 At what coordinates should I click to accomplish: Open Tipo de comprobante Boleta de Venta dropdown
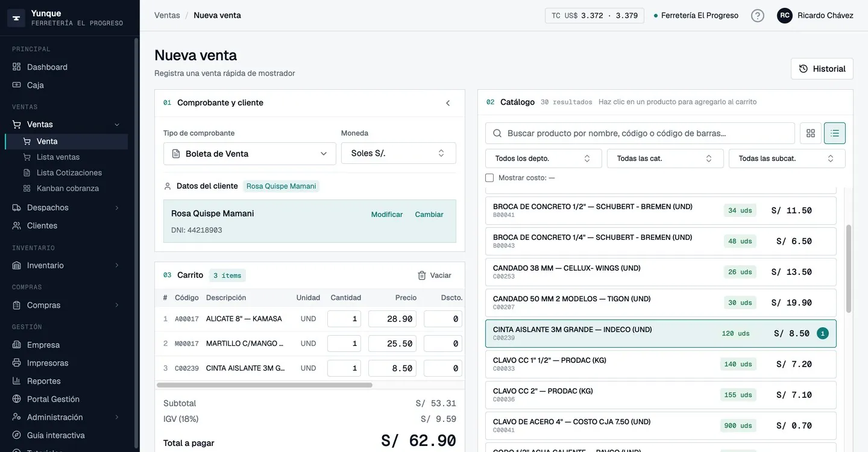pos(250,154)
